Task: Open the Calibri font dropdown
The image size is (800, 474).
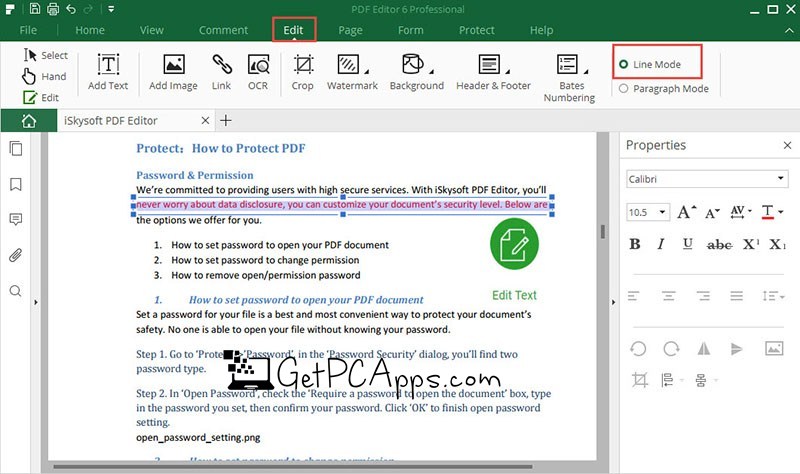Action: (707, 179)
